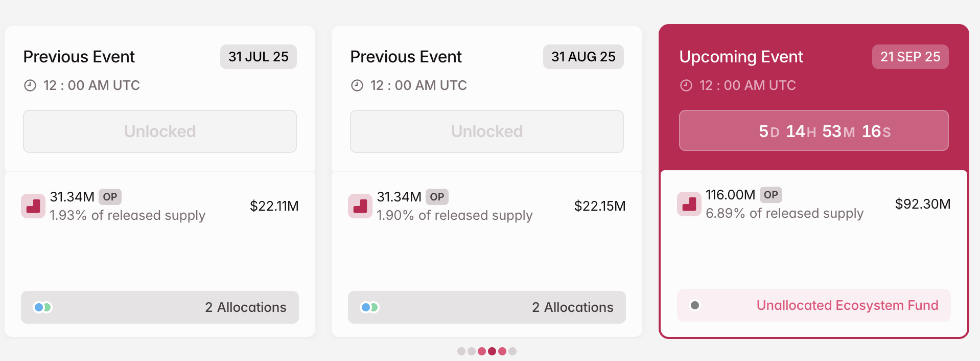Open the 21 SEP 25 date badge

click(910, 57)
